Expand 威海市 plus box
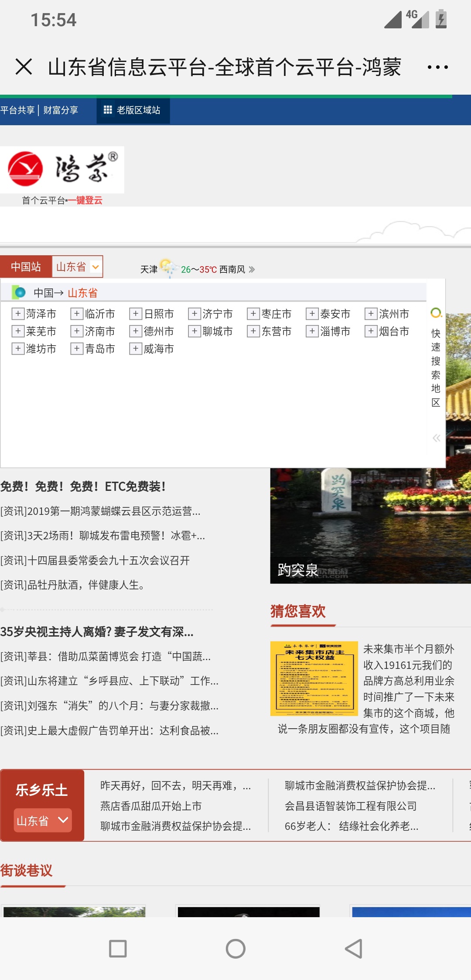 pyautogui.click(x=136, y=349)
